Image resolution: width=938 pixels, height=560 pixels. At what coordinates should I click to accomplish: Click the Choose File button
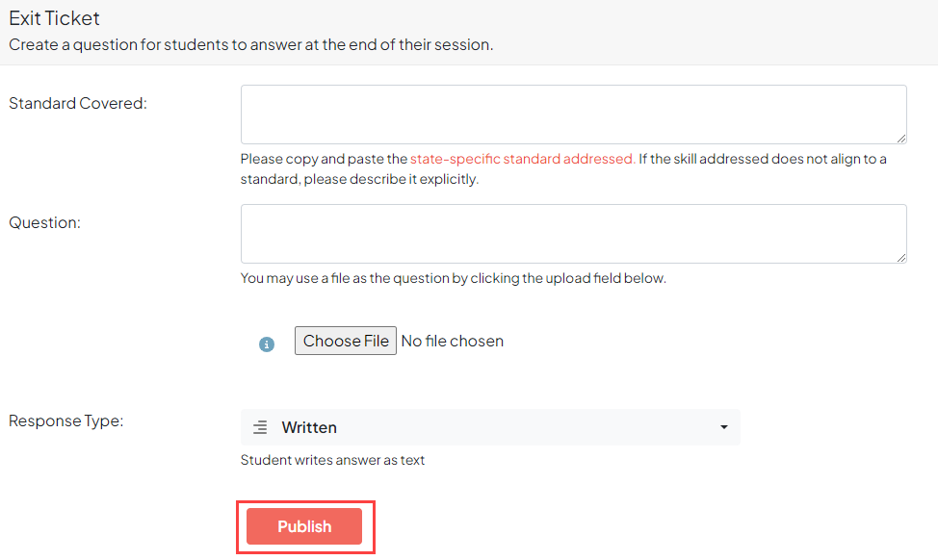[x=345, y=341]
